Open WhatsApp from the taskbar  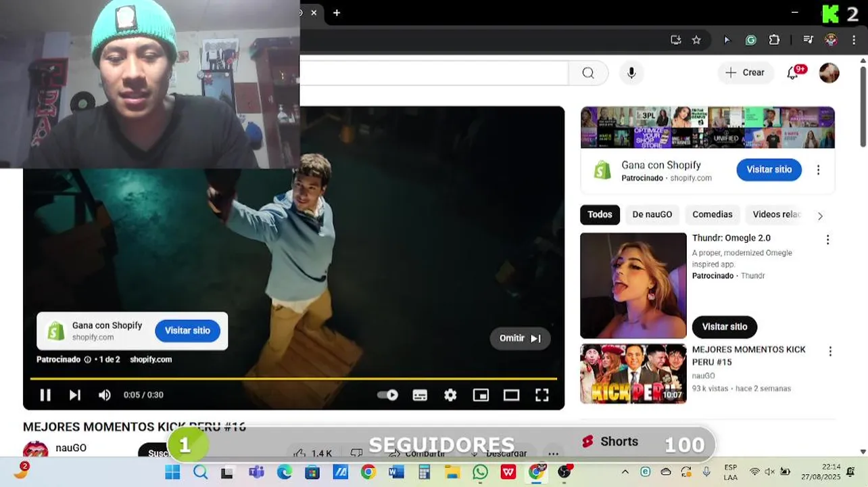click(480, 472)
